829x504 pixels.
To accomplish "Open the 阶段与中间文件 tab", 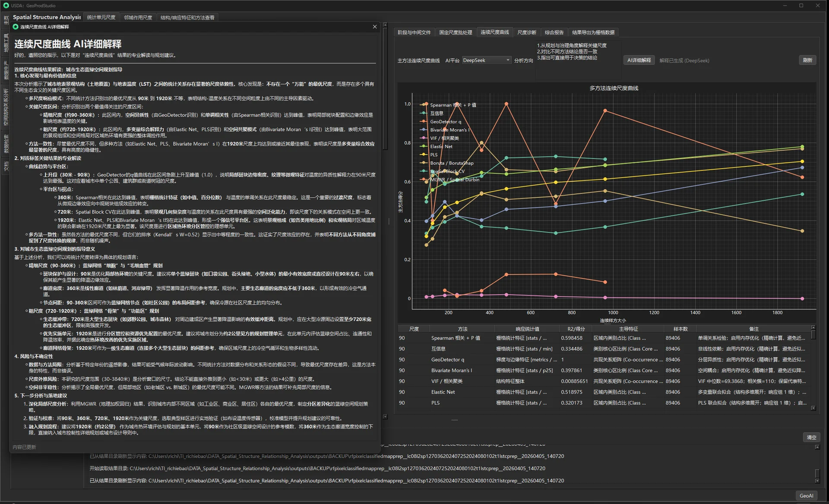I will pyautogui.click(x=414, y=32).
